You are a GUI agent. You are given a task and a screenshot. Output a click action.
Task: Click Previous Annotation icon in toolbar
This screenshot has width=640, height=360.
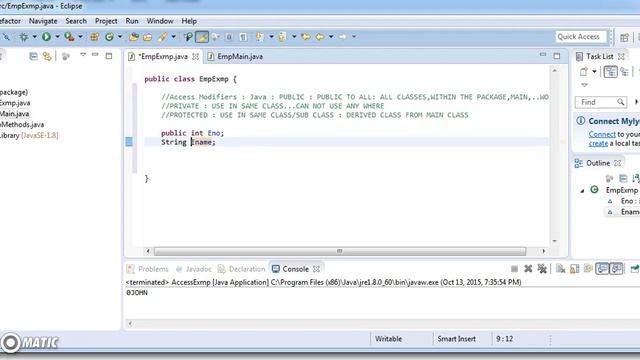coord(282,37)
